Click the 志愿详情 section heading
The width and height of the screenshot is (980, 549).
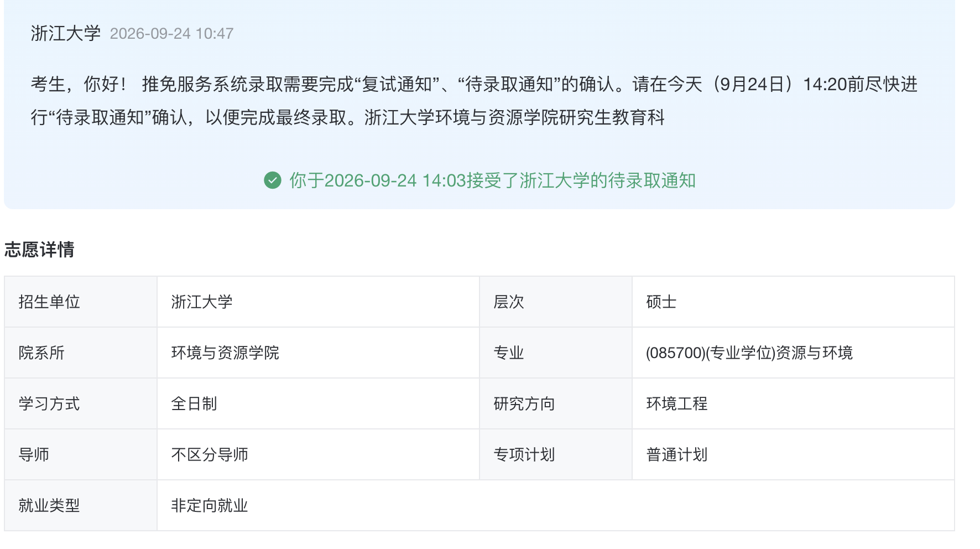[39, 249]
